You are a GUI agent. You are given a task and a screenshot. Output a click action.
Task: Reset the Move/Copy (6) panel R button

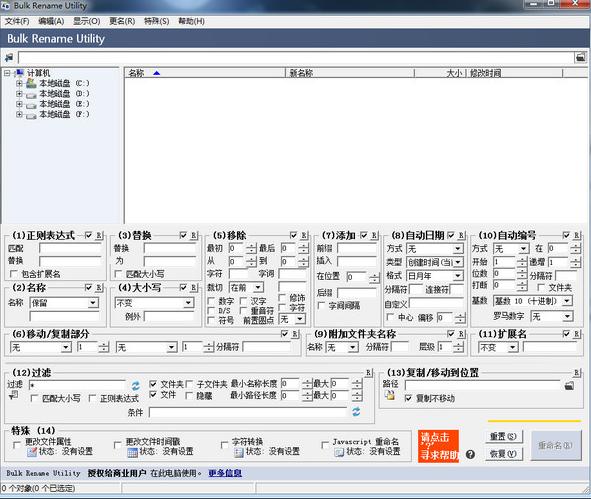pyautogui.click(x=295, y=334)
